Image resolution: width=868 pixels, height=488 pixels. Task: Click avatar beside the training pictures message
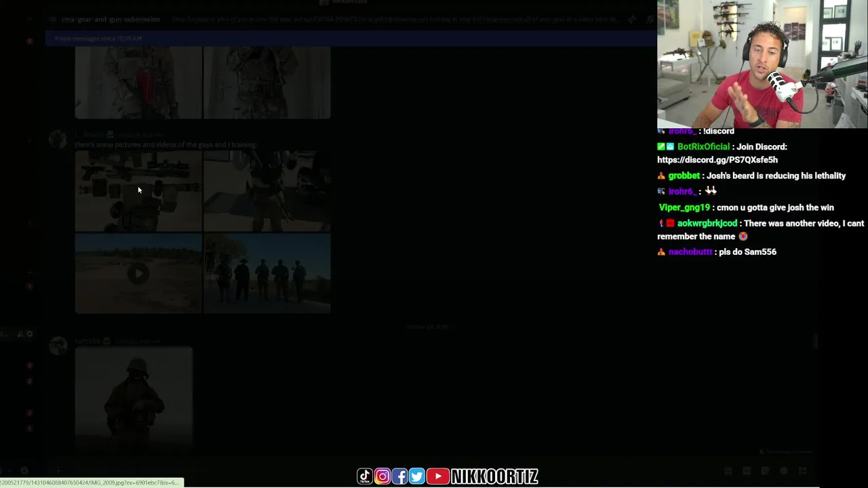(58, 140)
